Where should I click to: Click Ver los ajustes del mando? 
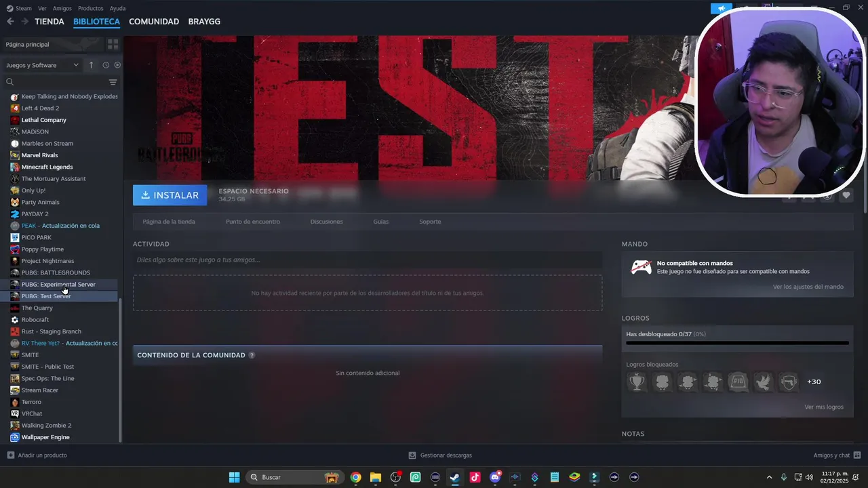[808, 287]
